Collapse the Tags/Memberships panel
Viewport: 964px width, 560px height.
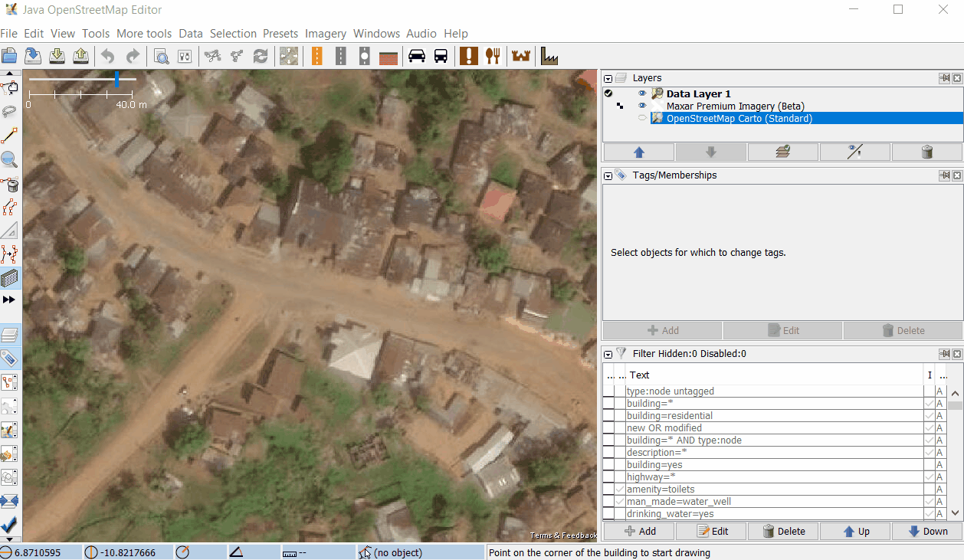point(608,176)
